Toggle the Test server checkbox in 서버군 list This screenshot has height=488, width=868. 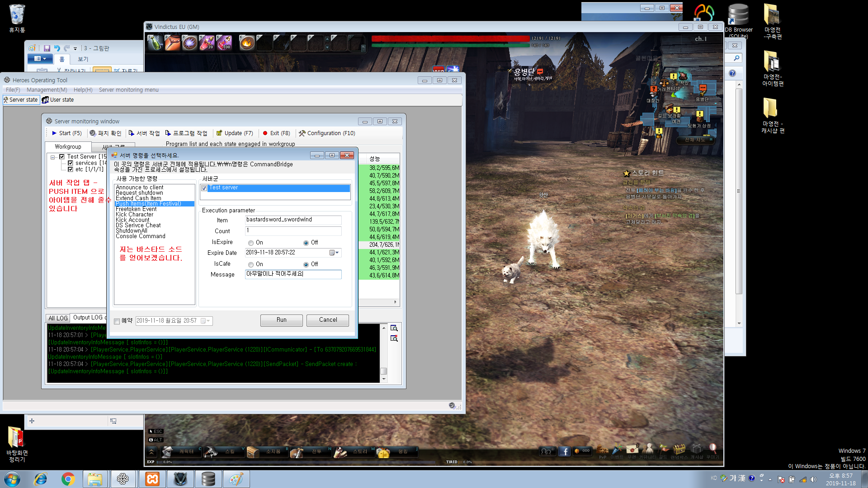click(204, 188)
